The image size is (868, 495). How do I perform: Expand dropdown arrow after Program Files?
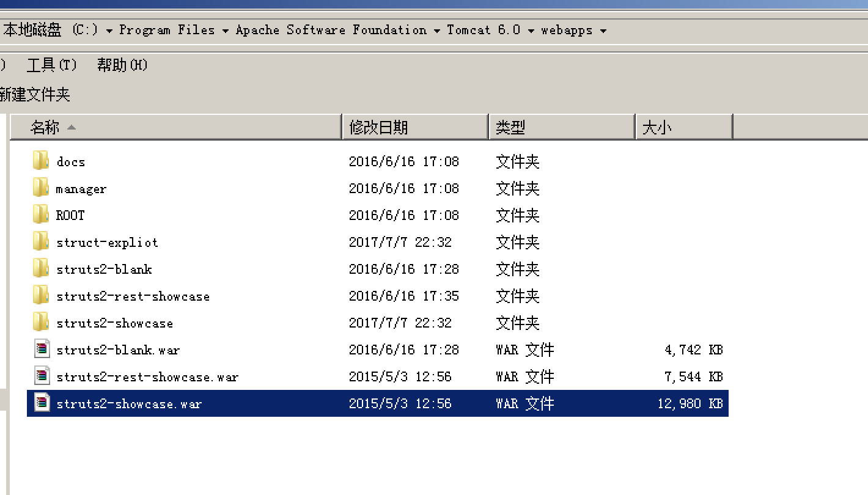[225, 31]
